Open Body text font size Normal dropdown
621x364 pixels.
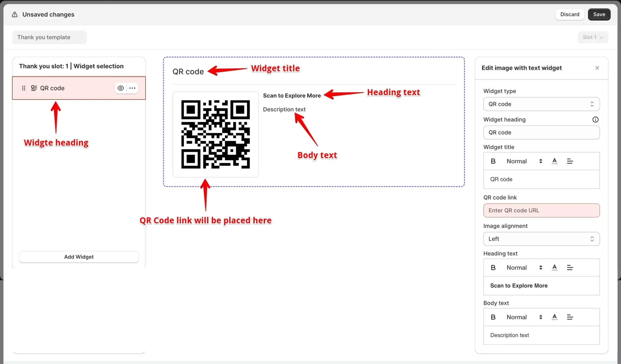[524, 317]
